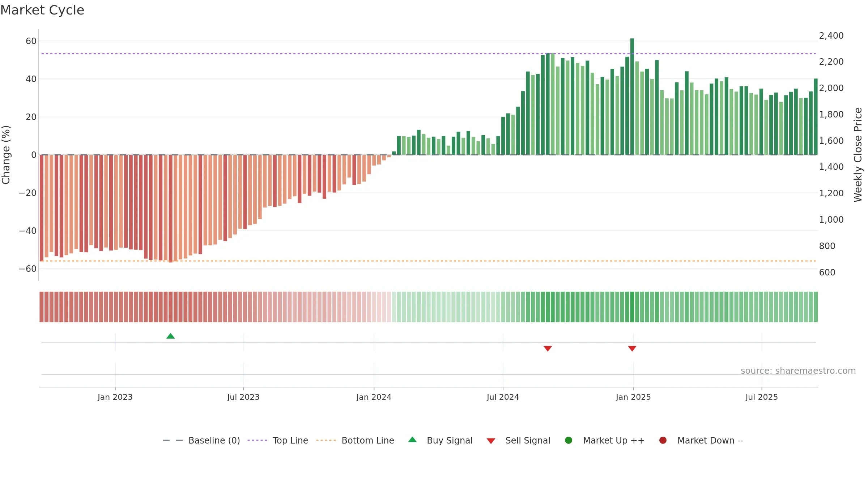Screen dimensions: 868x488
Task: Click the 2,400 price axis label
Action: [x=831, y=36]
